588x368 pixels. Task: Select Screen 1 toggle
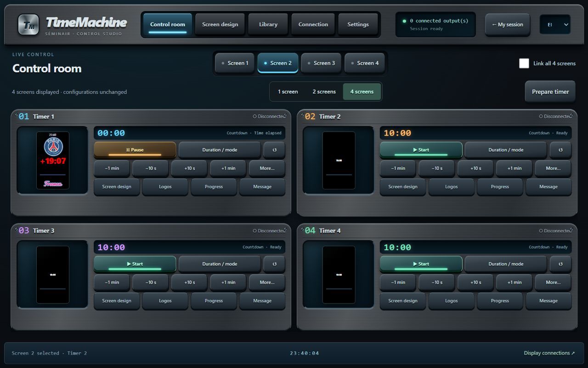(x=234, y=63)
